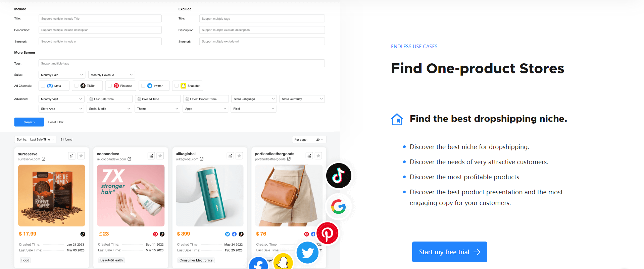Open analytics chart icon for portlandleathergoods

[x=309, y=156]
